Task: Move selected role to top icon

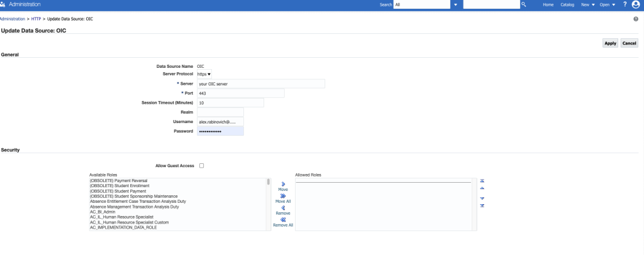Action: pos(482,180)
